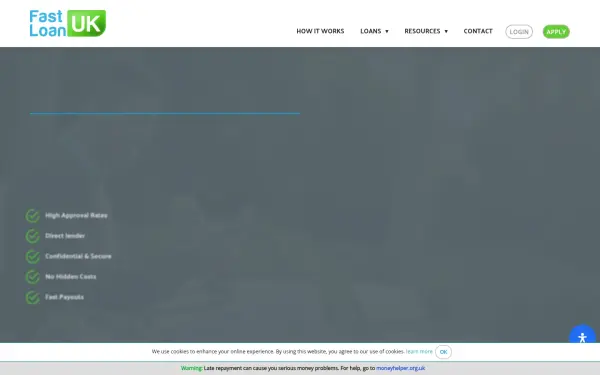Open the cookie learn more link
Image resolution: width=600 pixels, height=375 pixels.
(x=419, y=351)
